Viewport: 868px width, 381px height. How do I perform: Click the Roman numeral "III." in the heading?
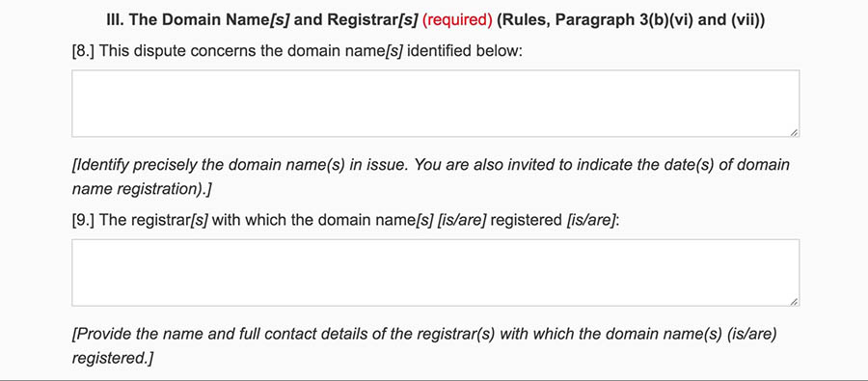tap(115, 21)
